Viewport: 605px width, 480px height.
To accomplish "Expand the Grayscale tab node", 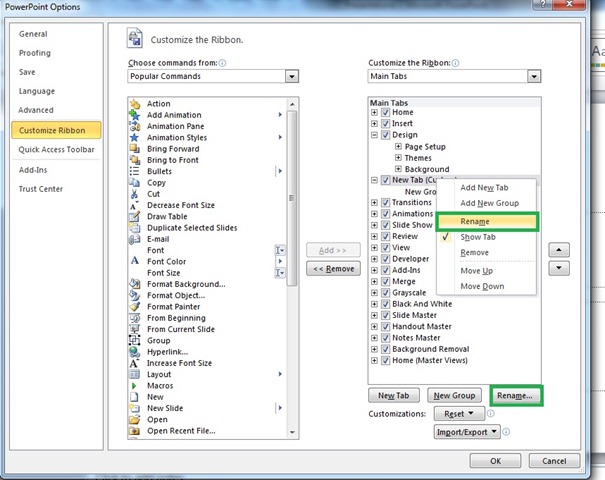I will click(x=374, y=292).
